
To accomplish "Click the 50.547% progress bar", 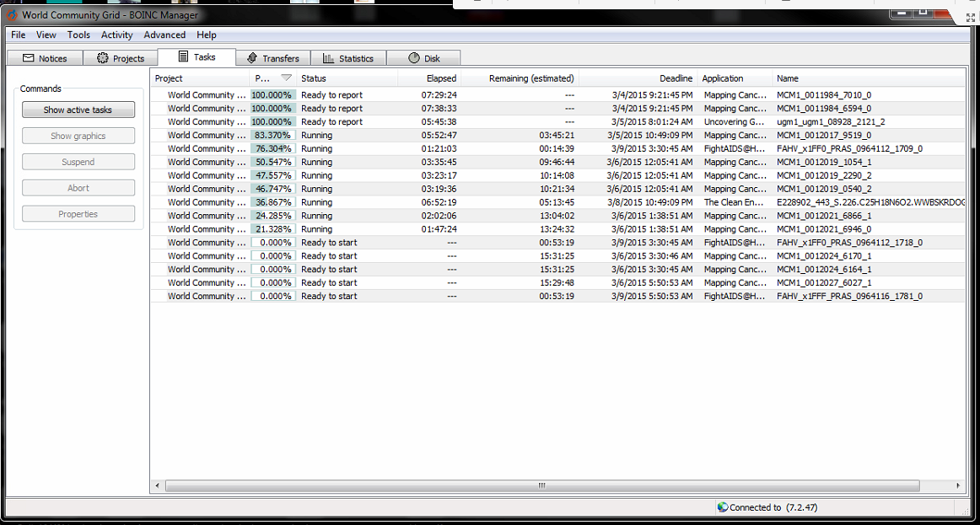I will point(273,162).
